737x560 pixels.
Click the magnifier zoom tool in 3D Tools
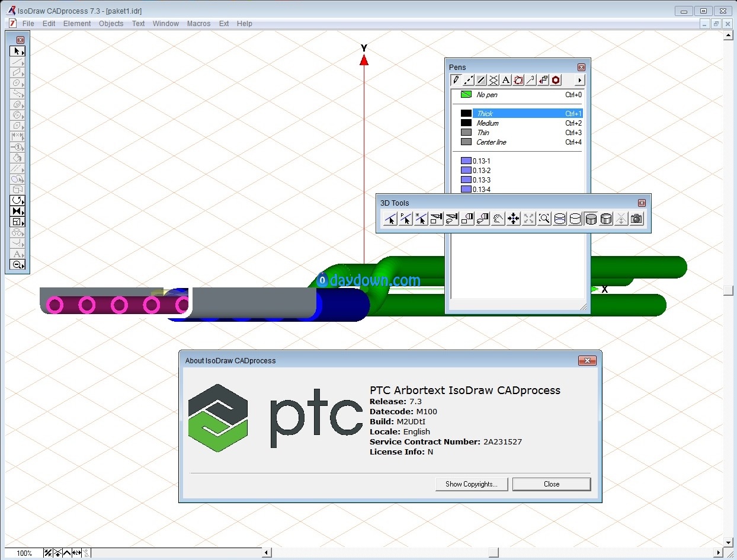coord(544,219)
